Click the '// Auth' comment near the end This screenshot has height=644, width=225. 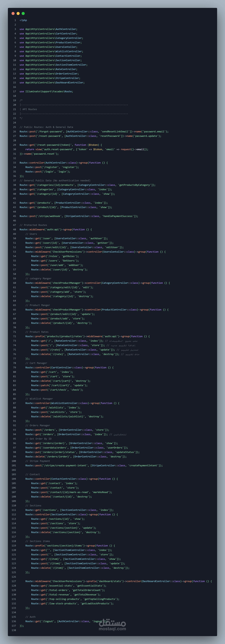point(30,617)
